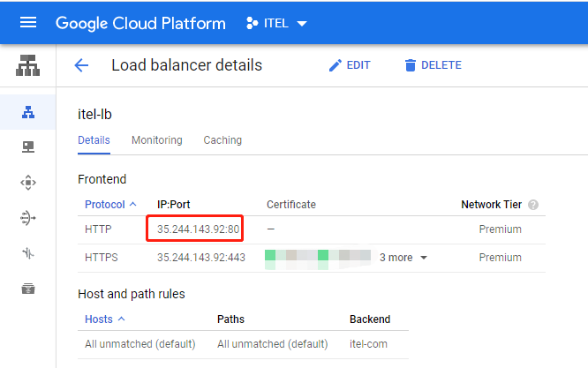Click the HTTP protocol cell
This screenshot has height=368, width=588.
98,229
